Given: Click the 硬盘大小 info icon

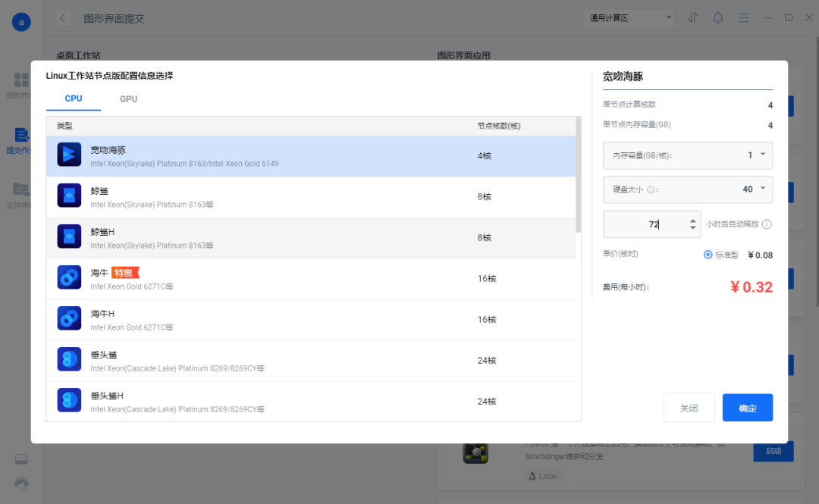Looking at the screenshot, I should 651,189.
